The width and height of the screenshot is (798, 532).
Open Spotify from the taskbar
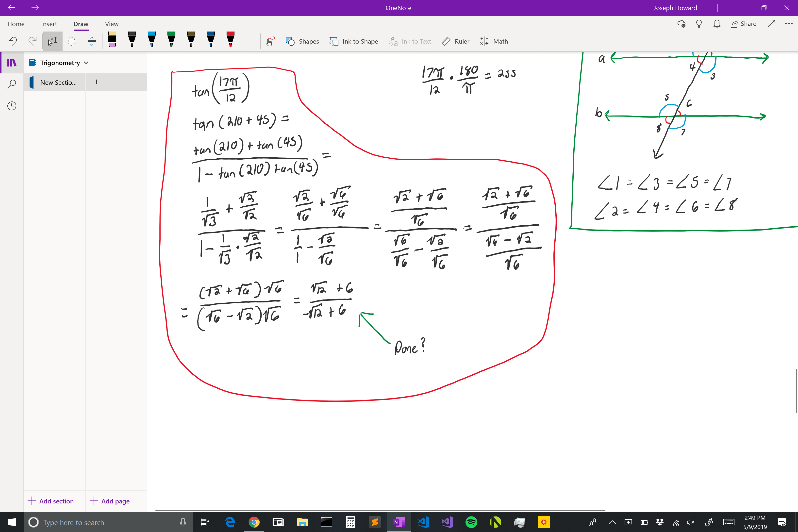click(471, 522)
